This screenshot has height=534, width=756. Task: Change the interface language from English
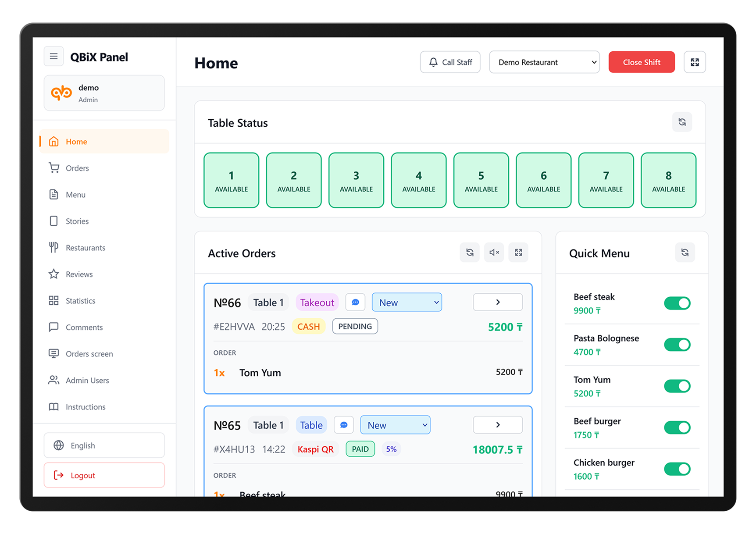click(104, 445)
